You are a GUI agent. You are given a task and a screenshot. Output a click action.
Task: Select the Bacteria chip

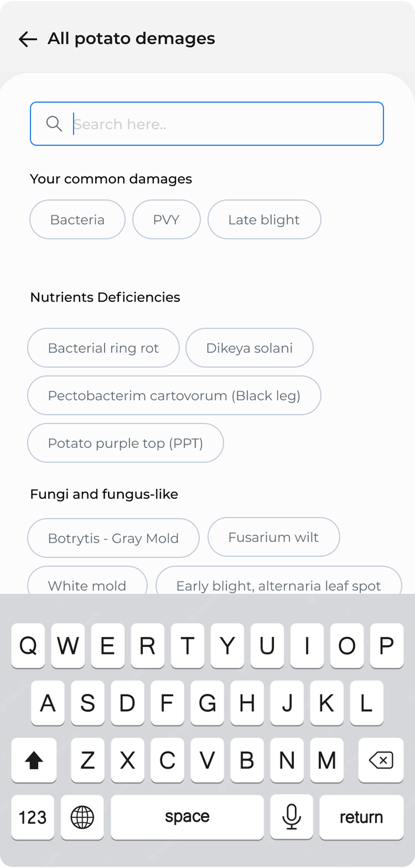77,219
